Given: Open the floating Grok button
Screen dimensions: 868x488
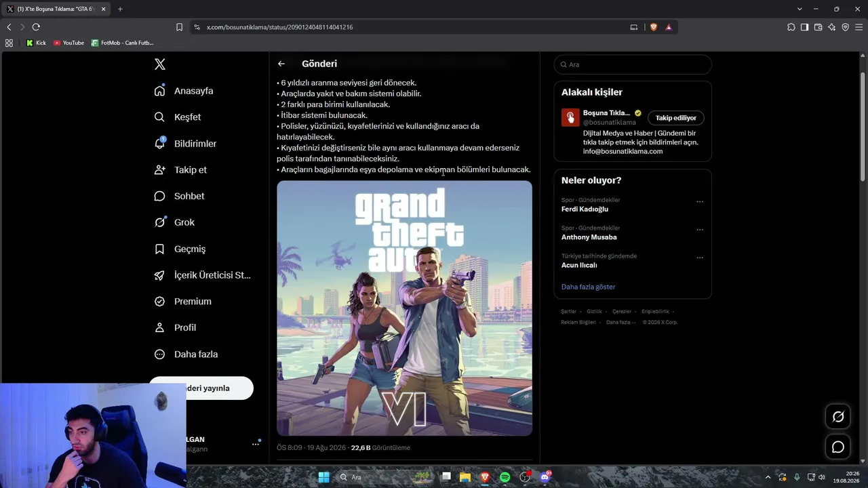Looking at the screenshot, I should click(x=838, y=417).
